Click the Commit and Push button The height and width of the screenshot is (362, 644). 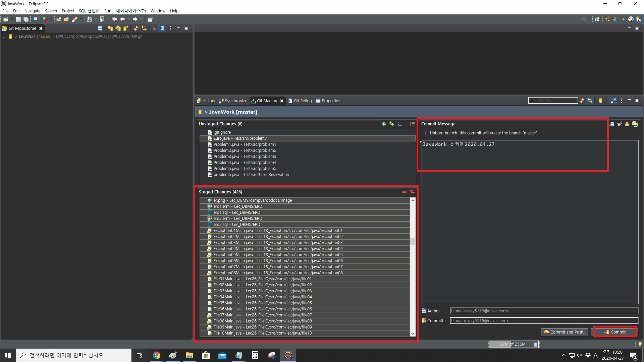564,332
